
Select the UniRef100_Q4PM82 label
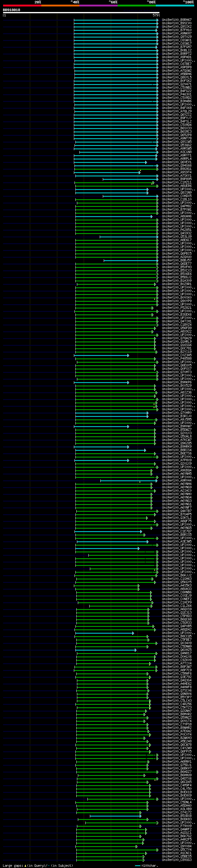pos(177,206)
